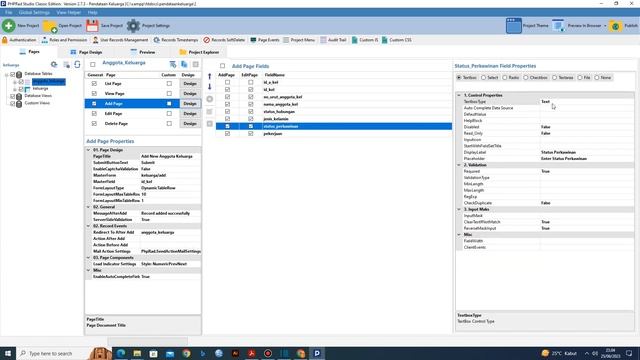
Task: Toggle the Generate checkbox for List Page
Action: [94, 84]
